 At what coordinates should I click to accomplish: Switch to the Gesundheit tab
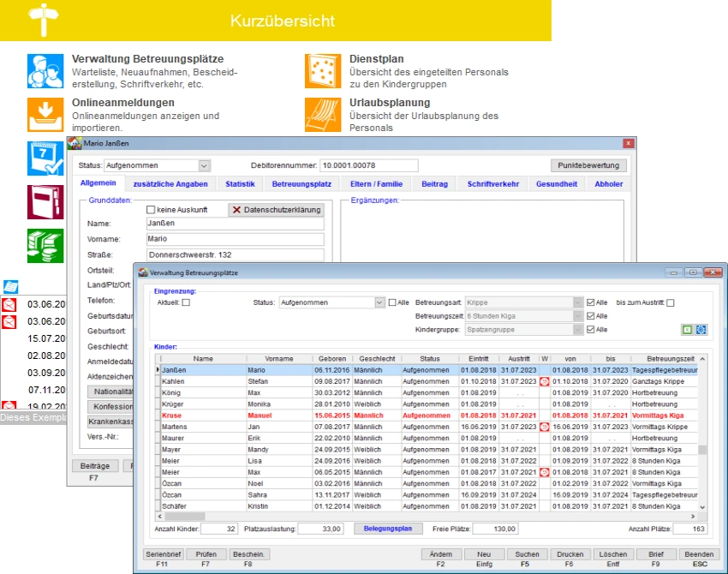pos(557,184)
